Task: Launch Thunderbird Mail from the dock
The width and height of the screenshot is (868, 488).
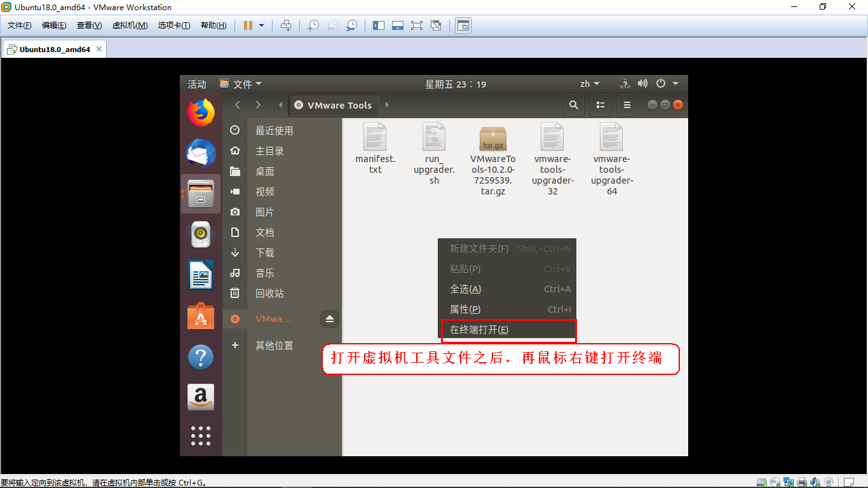Action: (x=201, y=153)
